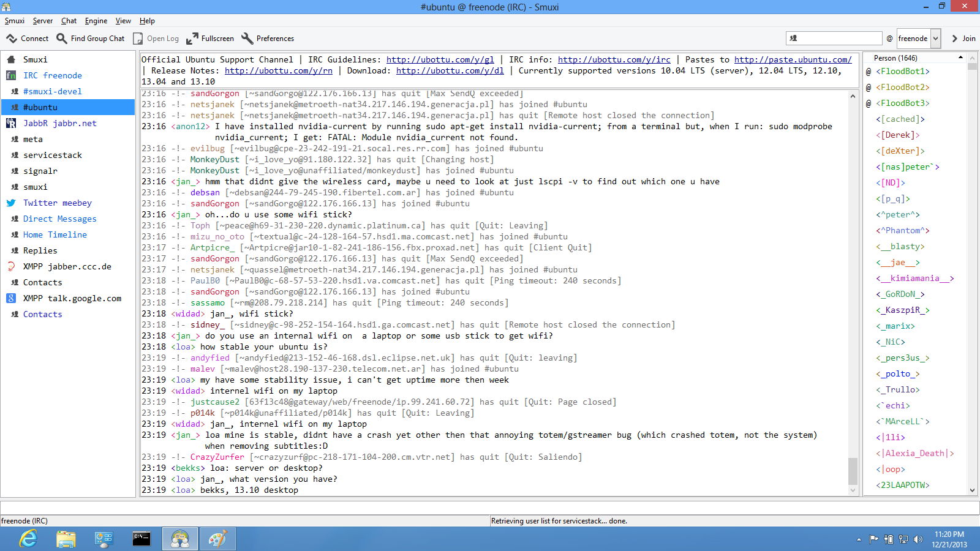Select user <_KaszpiR_> in the person list

point(903,310)
